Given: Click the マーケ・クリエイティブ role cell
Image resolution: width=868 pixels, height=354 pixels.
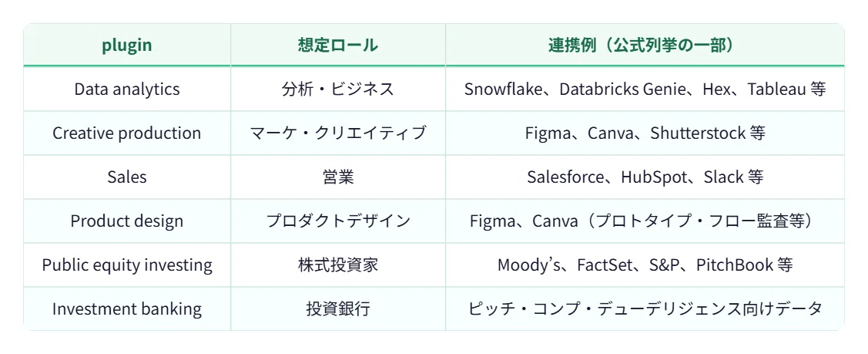Looking at the screenshot, I should 337,133.
